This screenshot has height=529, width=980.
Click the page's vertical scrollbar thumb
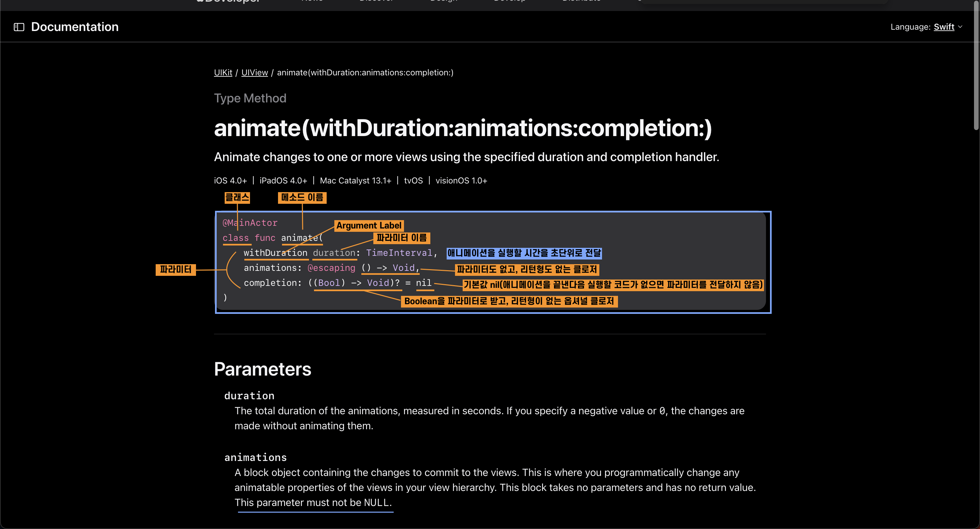(976, 65)
